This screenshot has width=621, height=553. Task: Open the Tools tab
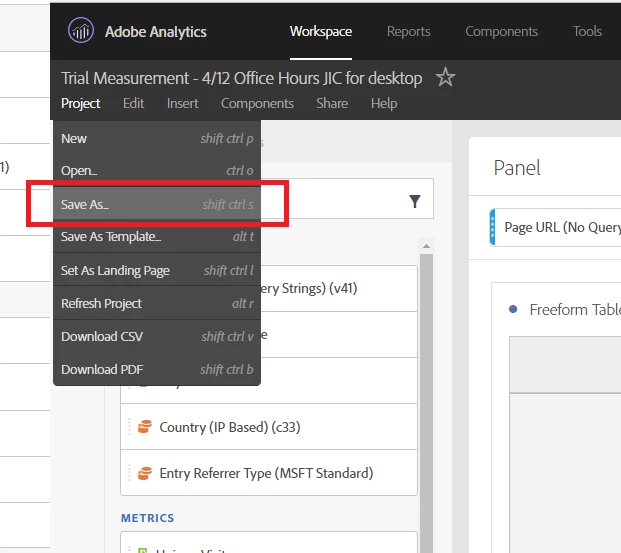(x=587, y=31)
